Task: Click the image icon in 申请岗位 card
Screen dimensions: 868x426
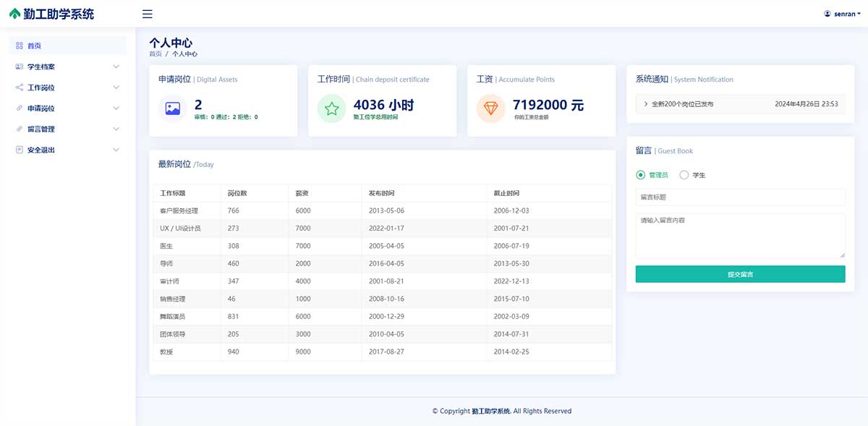Action: coord(172,108)
